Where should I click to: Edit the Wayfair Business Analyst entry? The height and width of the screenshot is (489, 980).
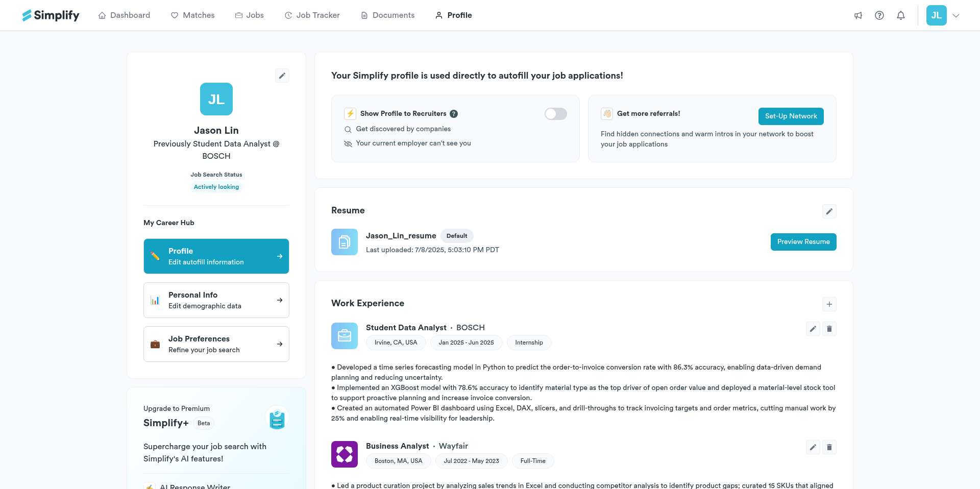point(813,447)
